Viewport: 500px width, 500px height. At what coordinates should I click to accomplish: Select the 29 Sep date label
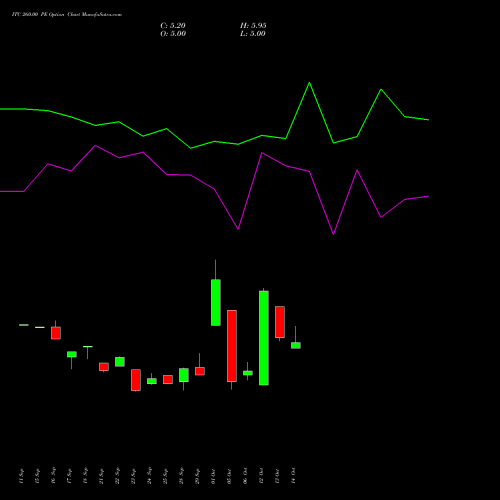click(x=198, y=476)
